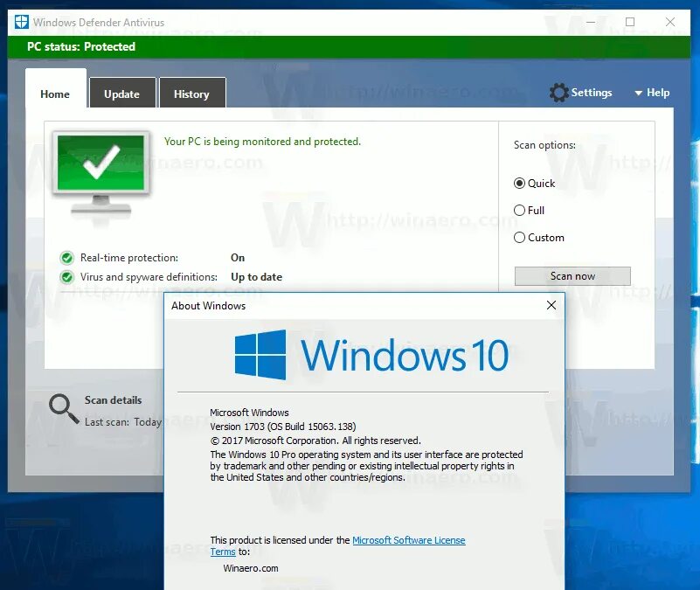Image resolution: width=700 pixels, height=590 pixels.
Task: Click the 'Real-time protection:' label
Action: pyautogui.click(x=129, y=258)
